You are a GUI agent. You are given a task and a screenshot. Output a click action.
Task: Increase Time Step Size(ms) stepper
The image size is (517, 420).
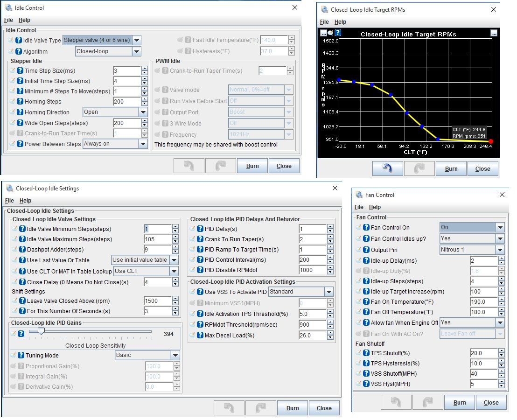pyautogui.click(x=145, y=69)
